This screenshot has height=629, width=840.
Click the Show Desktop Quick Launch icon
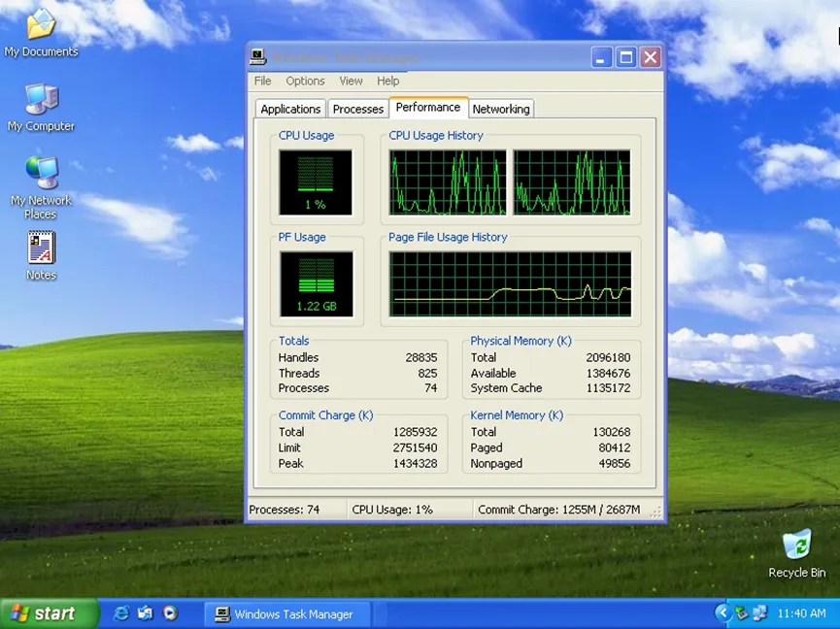point(146,613)
